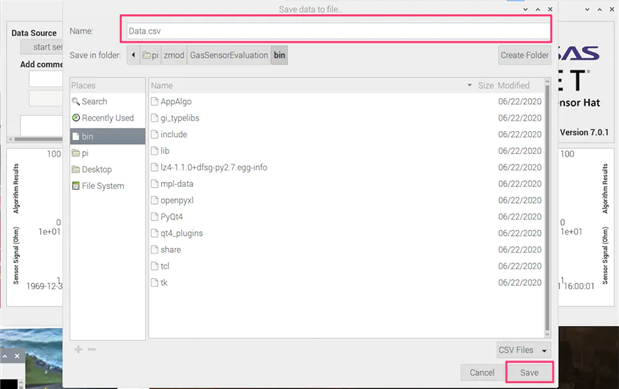Expand the CSV Files type dropdown
Screen dimensions: 619x389
coord(523,350)
